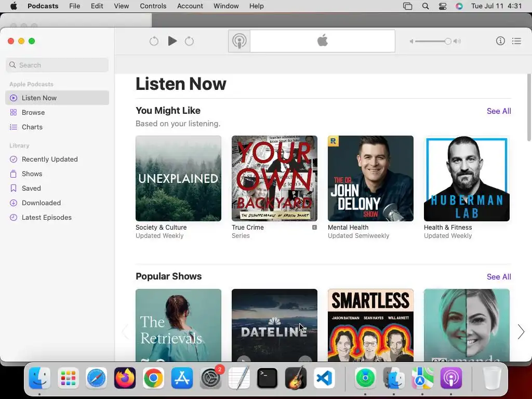Open the Trash from the Dock
The image size is (532, 399).
coord(492,378)
